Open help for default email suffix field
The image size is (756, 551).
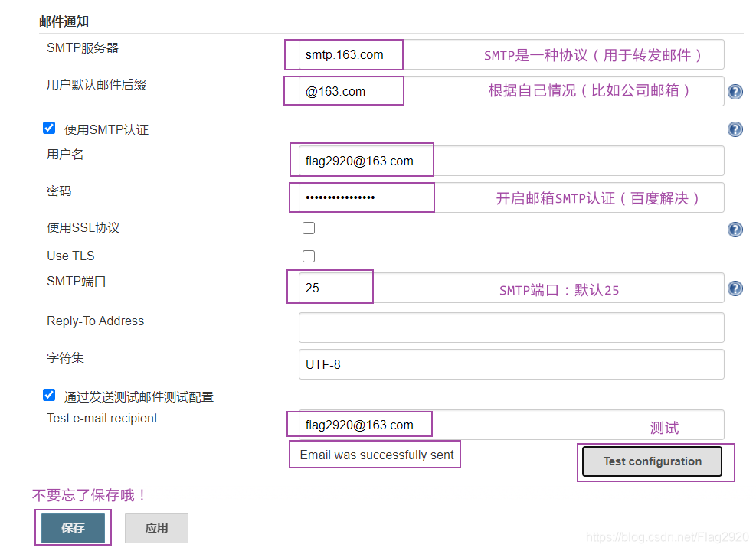point(735,92)
